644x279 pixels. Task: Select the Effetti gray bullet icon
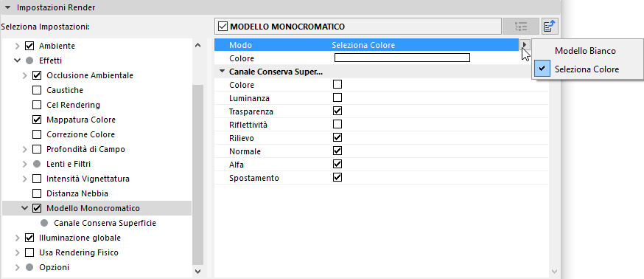(29, 61)
